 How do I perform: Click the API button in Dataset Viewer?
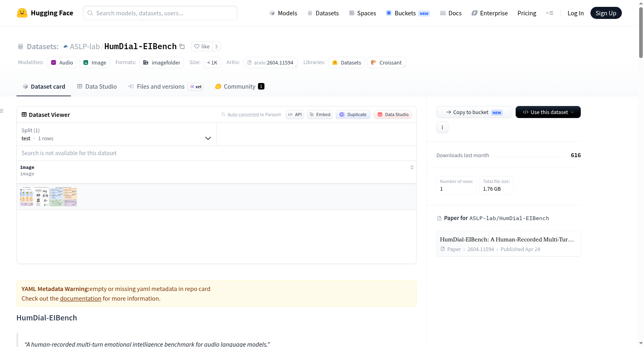tap(295, 114)
